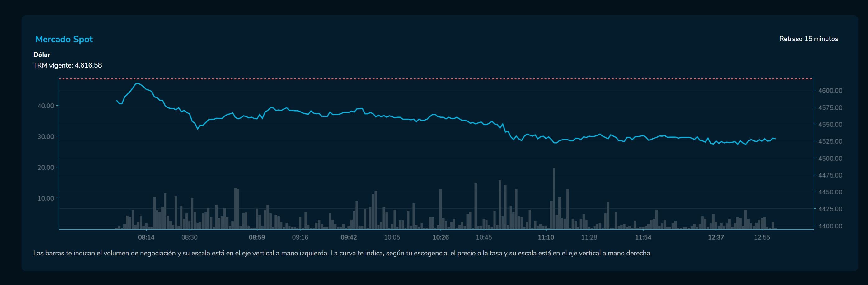Image resolution: width=868 pixels, height=285 pixels.
Task: Click the 12:37 time axis label
Action: coord(716,237)
